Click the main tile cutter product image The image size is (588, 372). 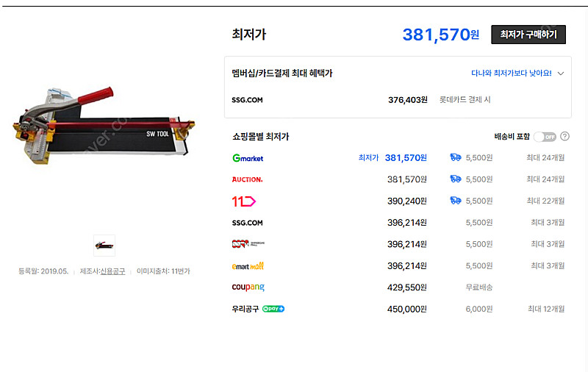click(x=104, y=126)
